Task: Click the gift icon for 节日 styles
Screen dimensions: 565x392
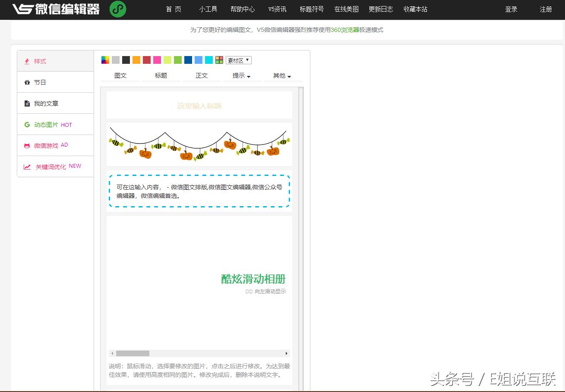Action: 27,82
